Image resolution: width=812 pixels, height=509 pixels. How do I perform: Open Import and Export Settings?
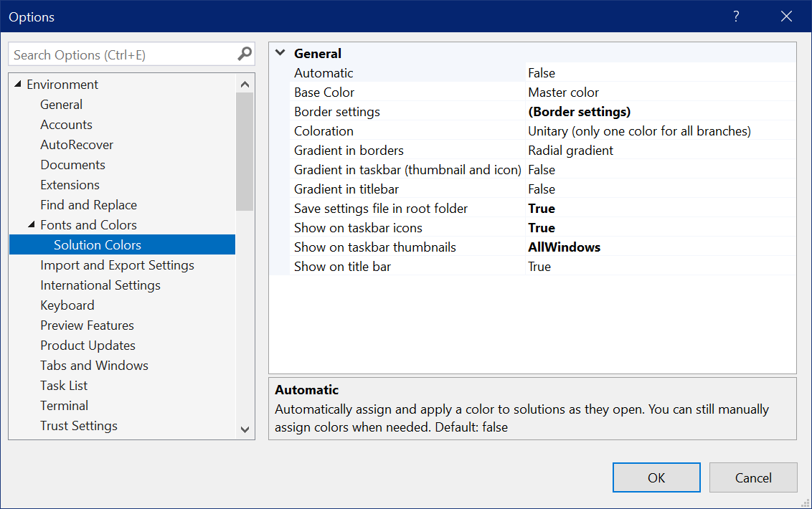coord(117,265)
